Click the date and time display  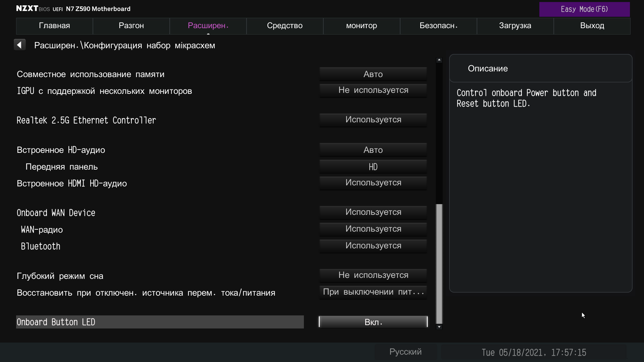click(x=534, y=353)
